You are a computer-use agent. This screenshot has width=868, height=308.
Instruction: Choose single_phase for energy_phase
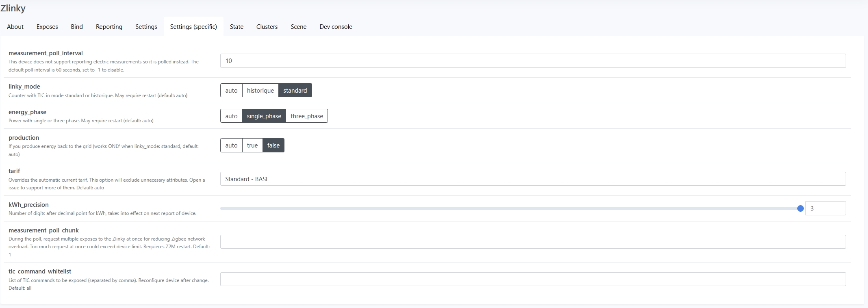coord(264,116)
